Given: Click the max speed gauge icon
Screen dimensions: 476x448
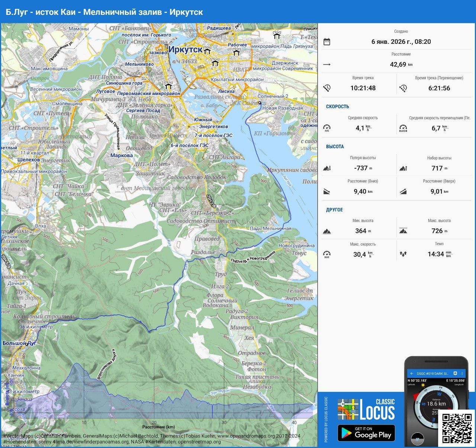Looking at the screenshot, I should coord(327,254).
